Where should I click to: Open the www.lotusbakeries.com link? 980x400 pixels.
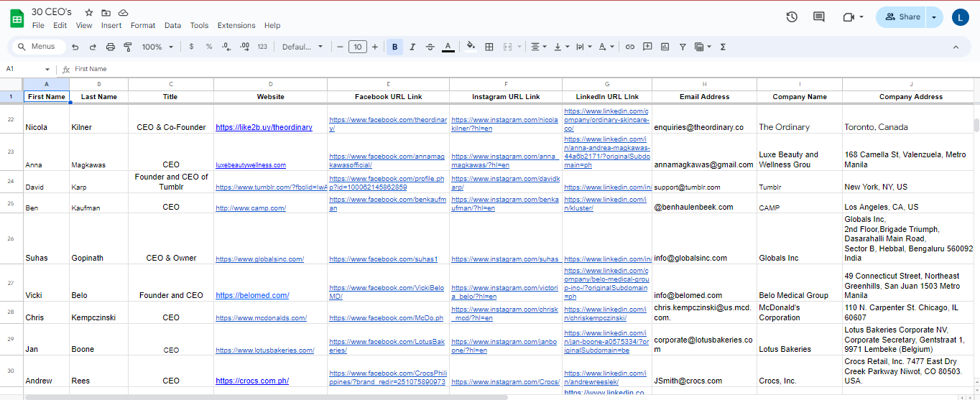(x=265, y=350)
